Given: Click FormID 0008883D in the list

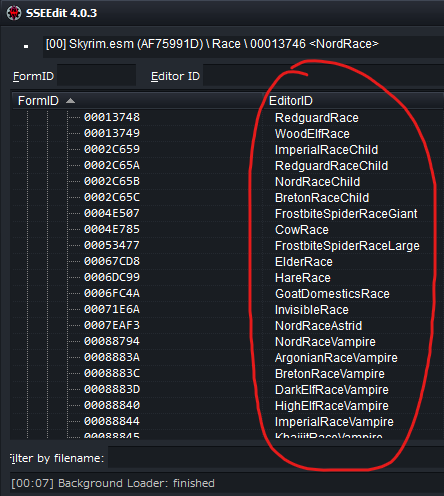Looking at the screenshot, I should coord(112,389).
